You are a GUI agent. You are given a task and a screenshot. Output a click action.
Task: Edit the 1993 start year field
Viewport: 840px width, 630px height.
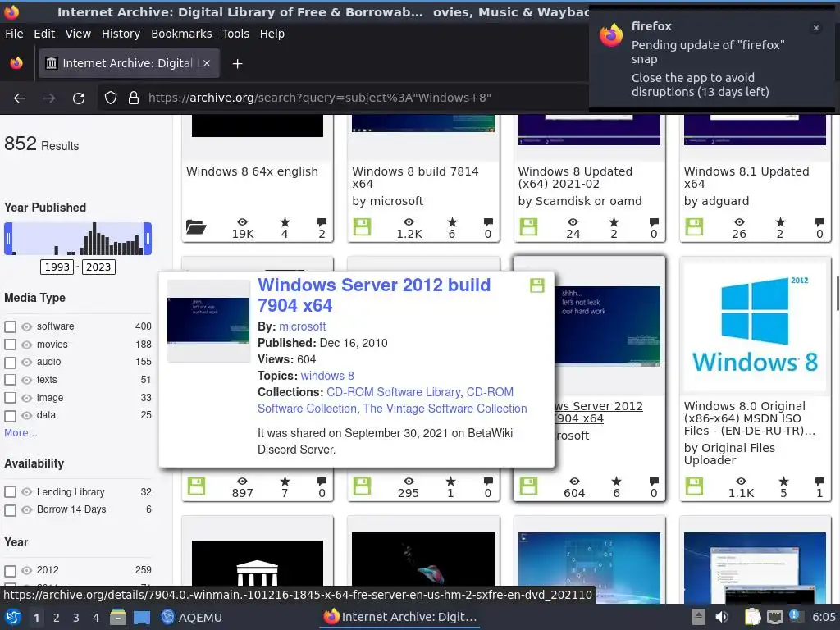[57, 267]
